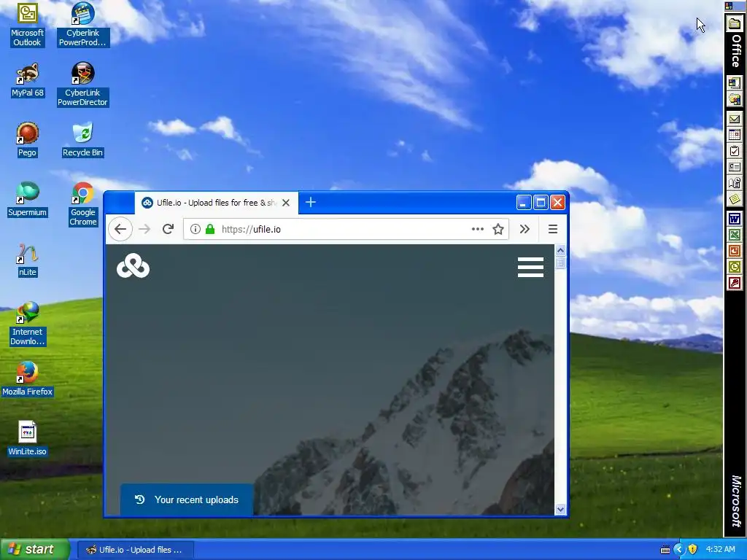This screenshot has width=747, height=560.
Task: Select the MyPal 68 desktop icon
Action: [x=27, y=80]
